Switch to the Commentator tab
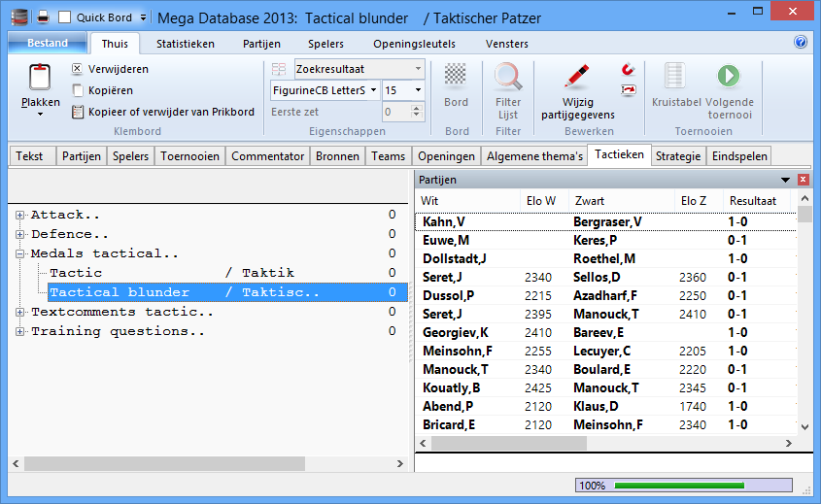This screenshot has width=821, height=504. pos(267,156)
